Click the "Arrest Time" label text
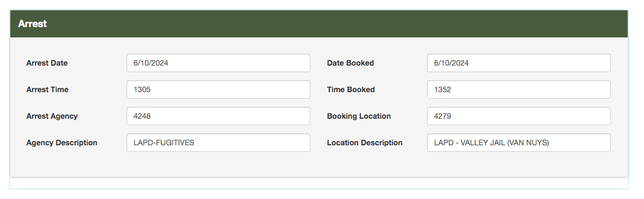Image resolution: width=644 pixels, height=199 pixels. (47, 89)
